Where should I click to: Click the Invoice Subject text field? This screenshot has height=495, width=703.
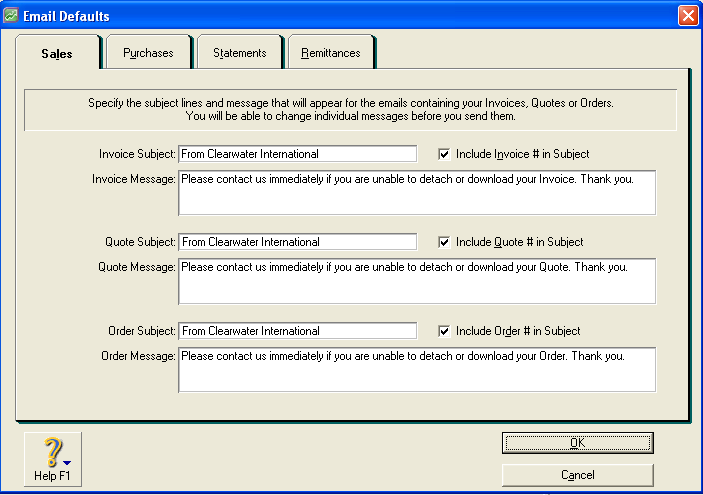click(298, 154)
